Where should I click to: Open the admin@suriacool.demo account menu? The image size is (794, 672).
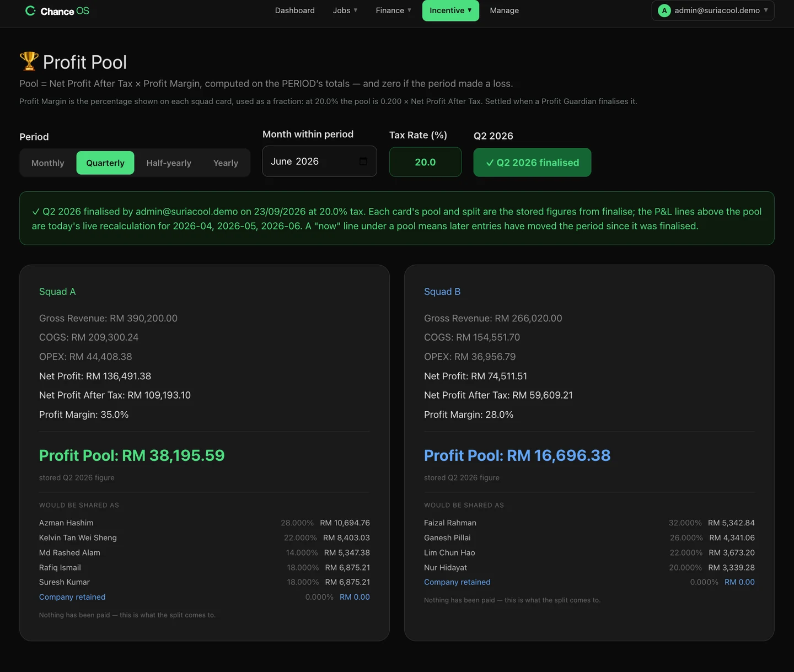point(713,10)
